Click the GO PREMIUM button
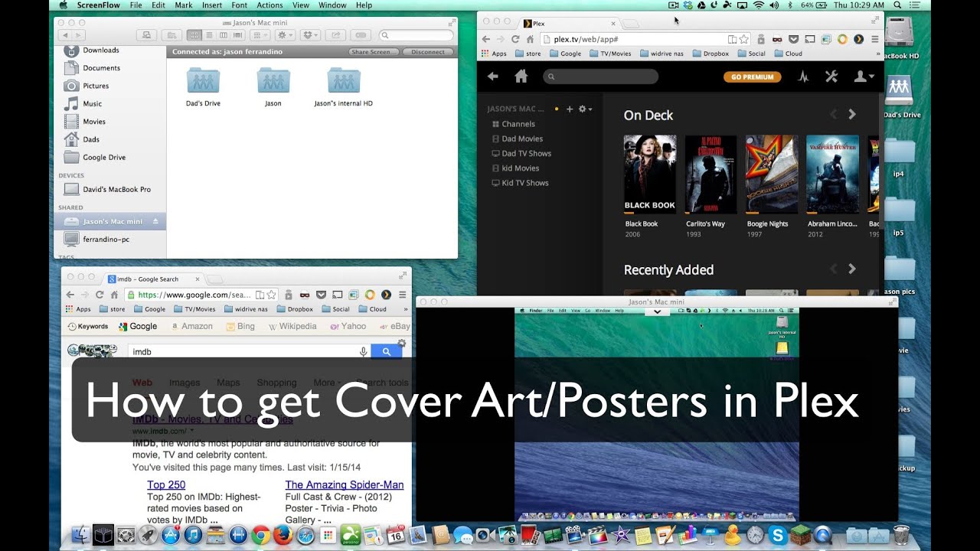Viewport: 980px width, 551px height. tap(753, 77)
